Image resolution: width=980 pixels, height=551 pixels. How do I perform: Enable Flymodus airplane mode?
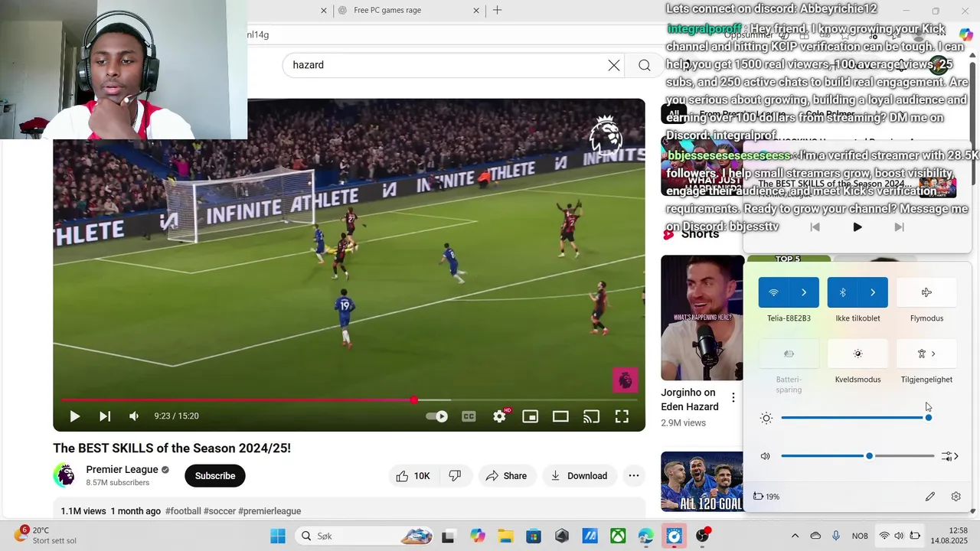click(x=926, y=292)
